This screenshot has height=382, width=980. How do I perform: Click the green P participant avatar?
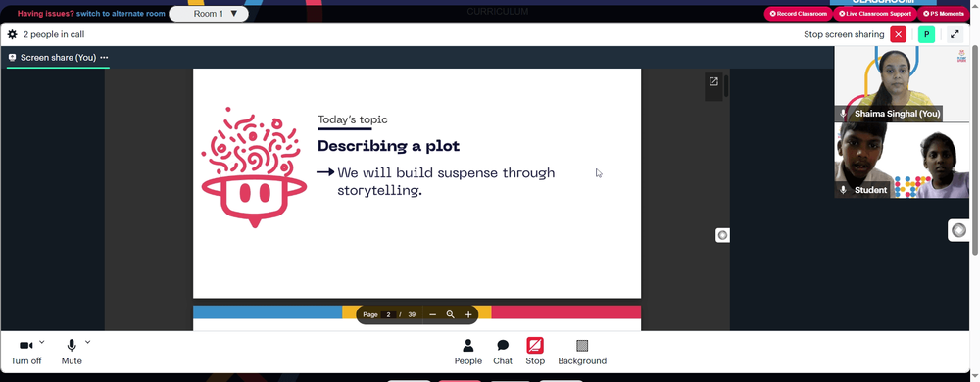pos(926,34)
